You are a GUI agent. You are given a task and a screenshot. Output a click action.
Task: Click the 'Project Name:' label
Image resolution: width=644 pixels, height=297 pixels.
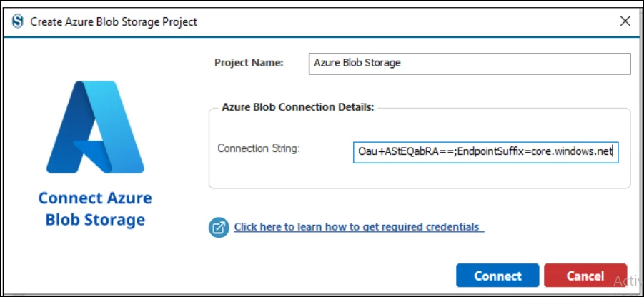(249, 63)
